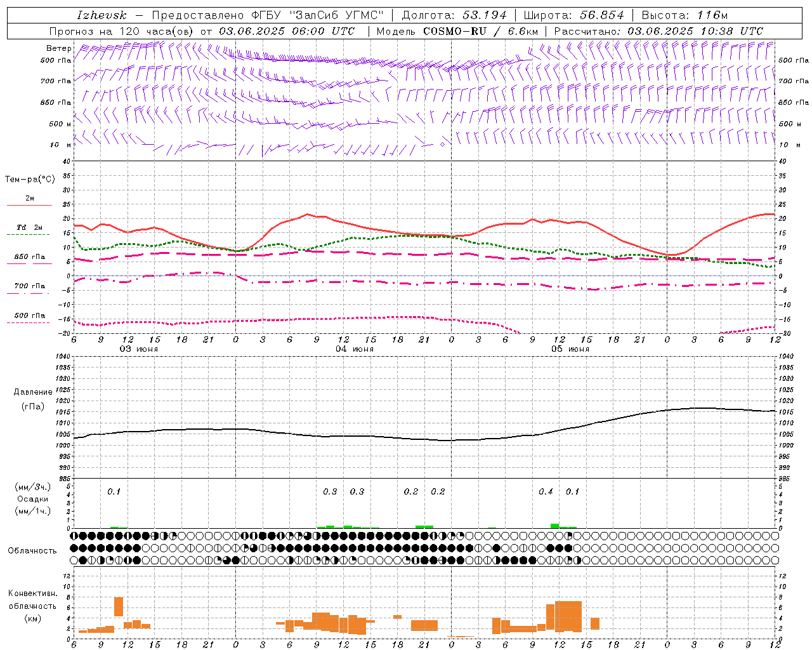
Task: Click the Izhevsk station name in header
Action: 101,15
